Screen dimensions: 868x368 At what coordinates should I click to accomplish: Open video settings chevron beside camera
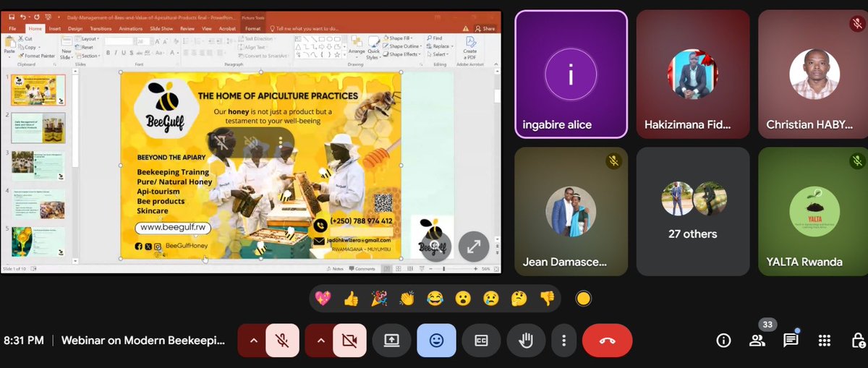(x=320, y=341)
